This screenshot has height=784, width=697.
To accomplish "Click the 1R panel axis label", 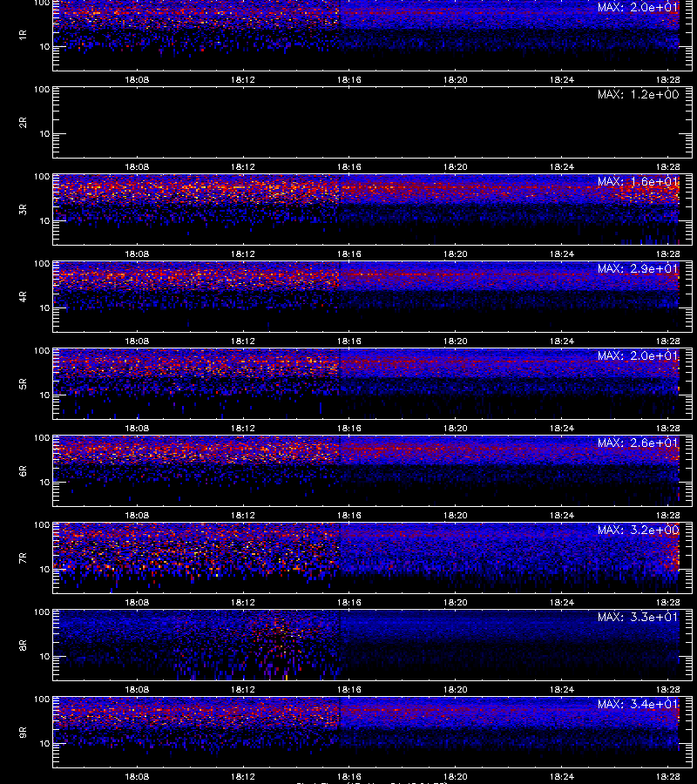I will tap(23, 36).
